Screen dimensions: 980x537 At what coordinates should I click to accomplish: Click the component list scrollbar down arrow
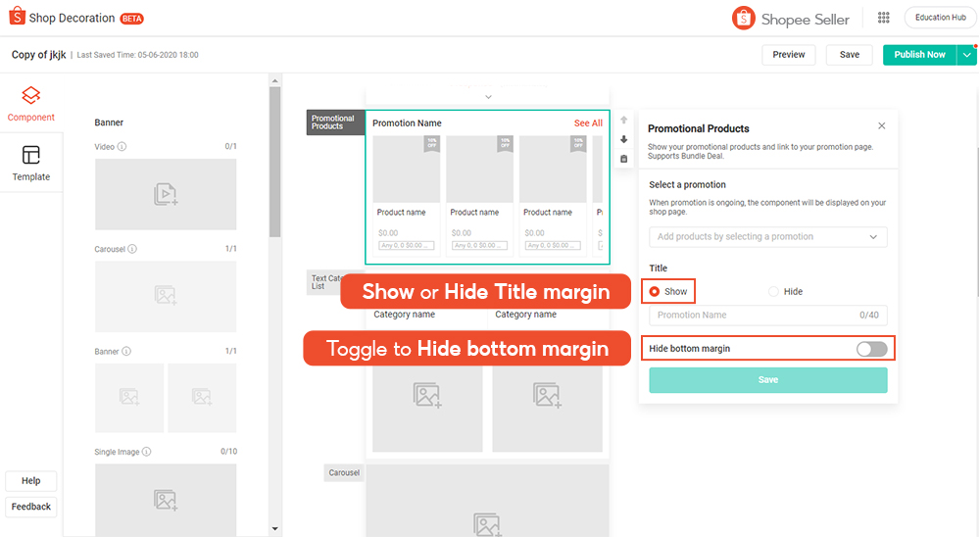274,529
